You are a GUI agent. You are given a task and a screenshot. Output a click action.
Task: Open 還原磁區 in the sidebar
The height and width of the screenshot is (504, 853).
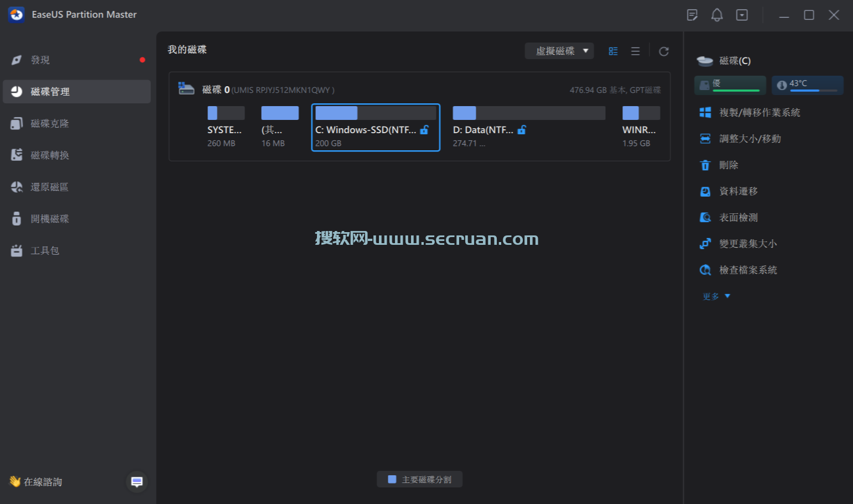(76, 187)
